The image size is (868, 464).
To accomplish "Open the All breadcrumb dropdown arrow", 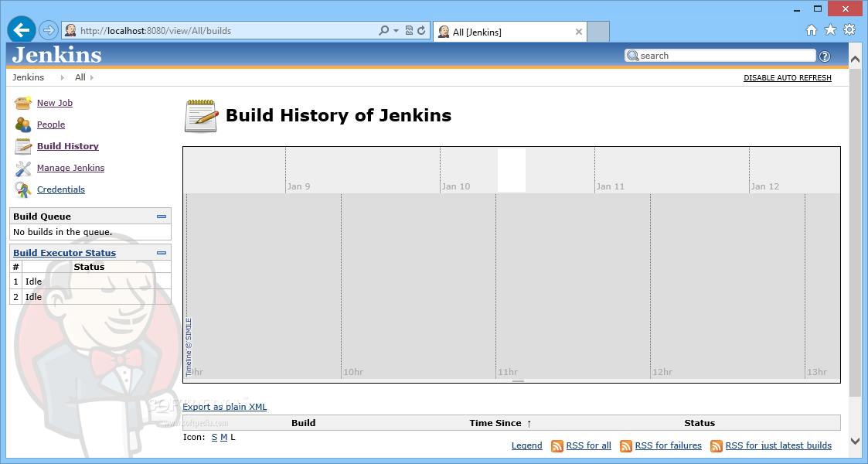I will (x=92, y=77).
